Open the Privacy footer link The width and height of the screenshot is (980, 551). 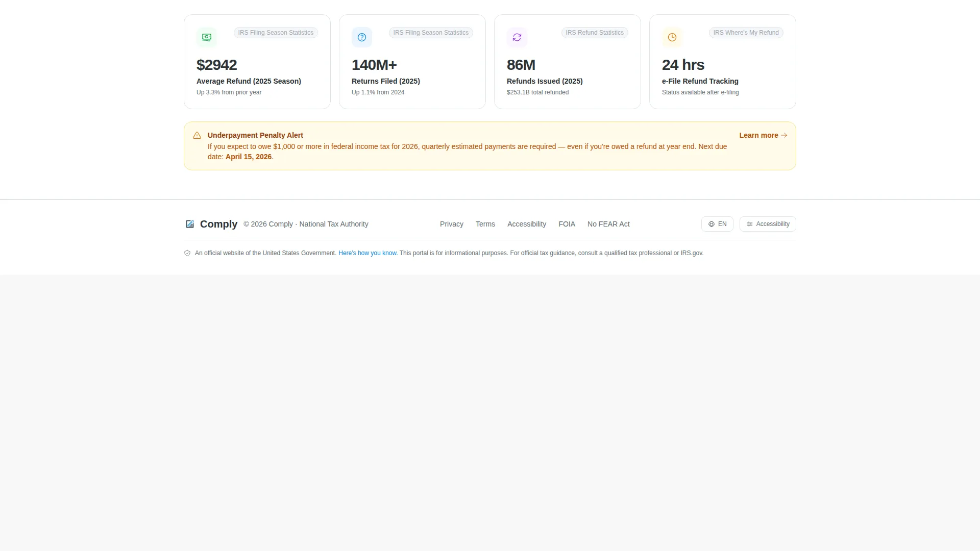pyautogui.click(x=452, y=224)
